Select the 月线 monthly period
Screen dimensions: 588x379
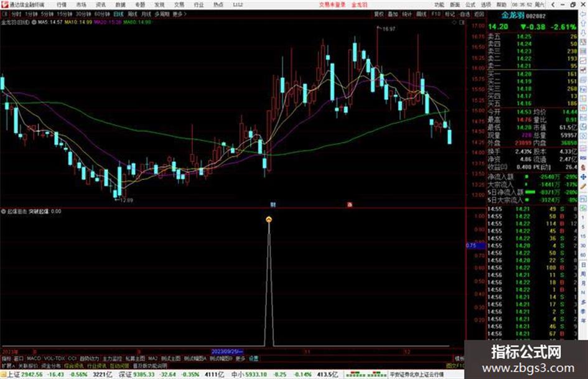click(146, 14)
